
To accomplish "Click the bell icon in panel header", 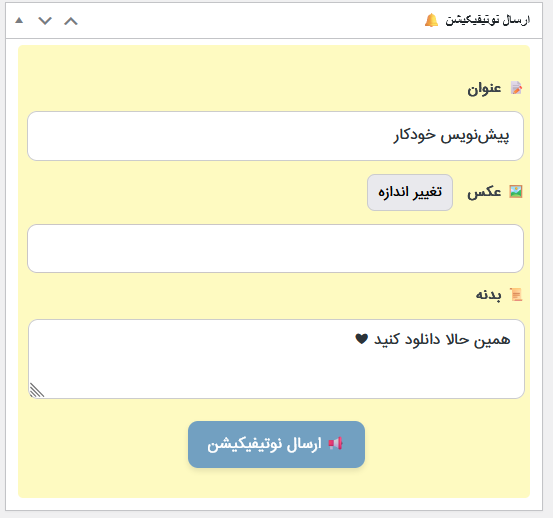I will click(x=431, y=20).
